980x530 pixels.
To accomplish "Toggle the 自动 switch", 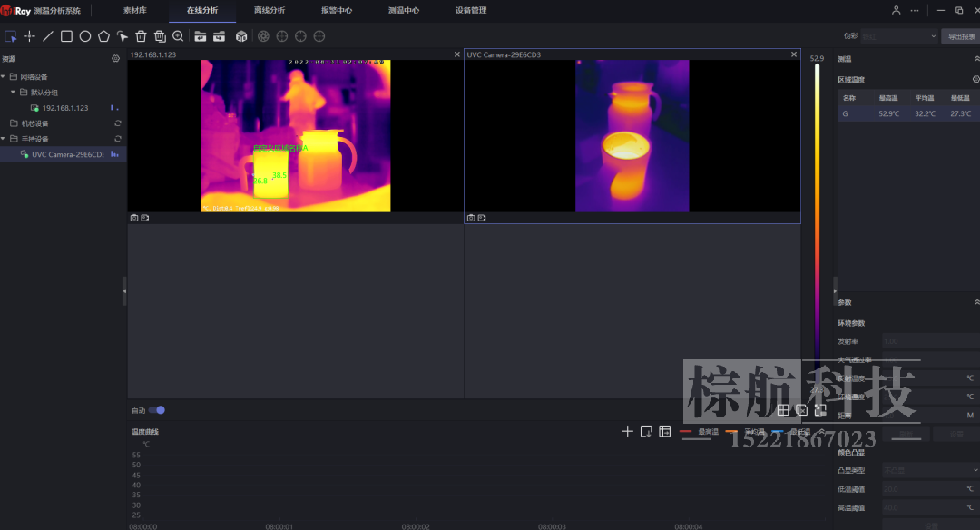I will point(157,410).
